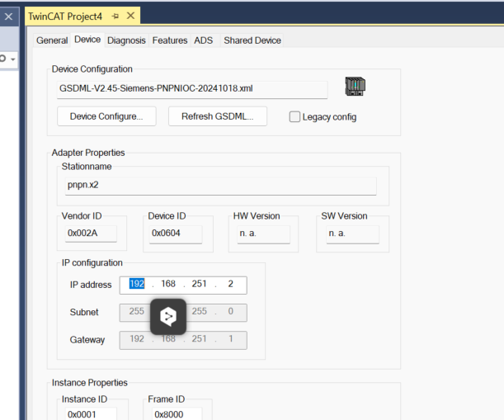The width and height of the screenshot is (504, 420).
Task: Click second octet 168 of IP address
Action: point(168,284)
